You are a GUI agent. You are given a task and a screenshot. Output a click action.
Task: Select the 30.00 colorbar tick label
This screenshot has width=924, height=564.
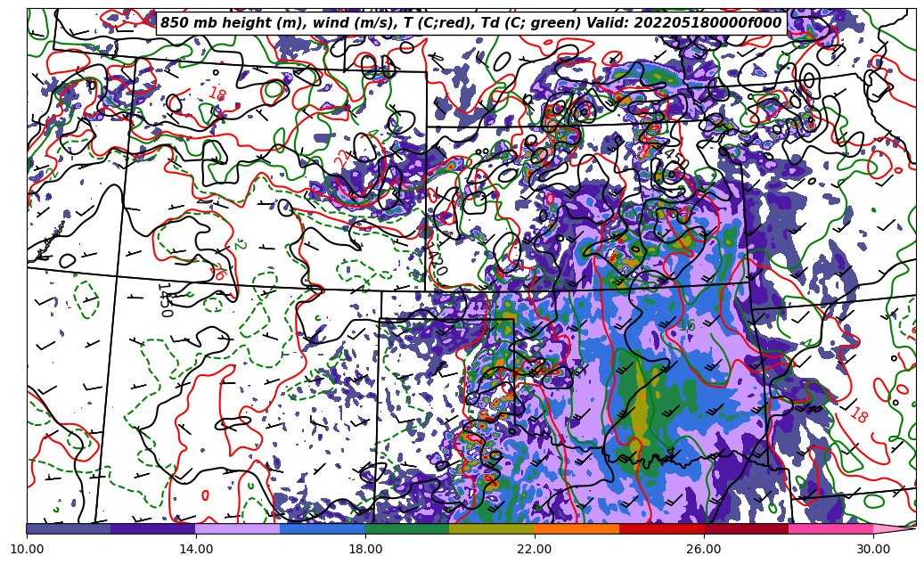pos(873,550)
